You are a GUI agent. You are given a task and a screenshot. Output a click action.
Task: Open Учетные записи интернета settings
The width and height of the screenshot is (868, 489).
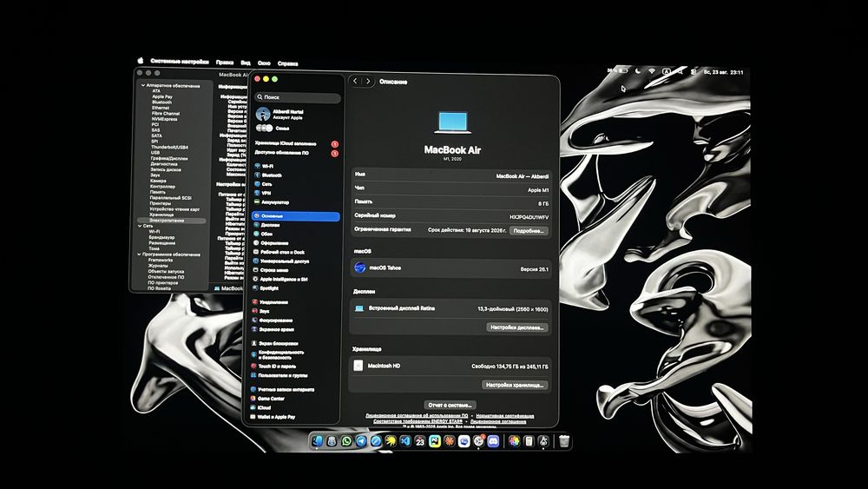(x=282, y=389)
